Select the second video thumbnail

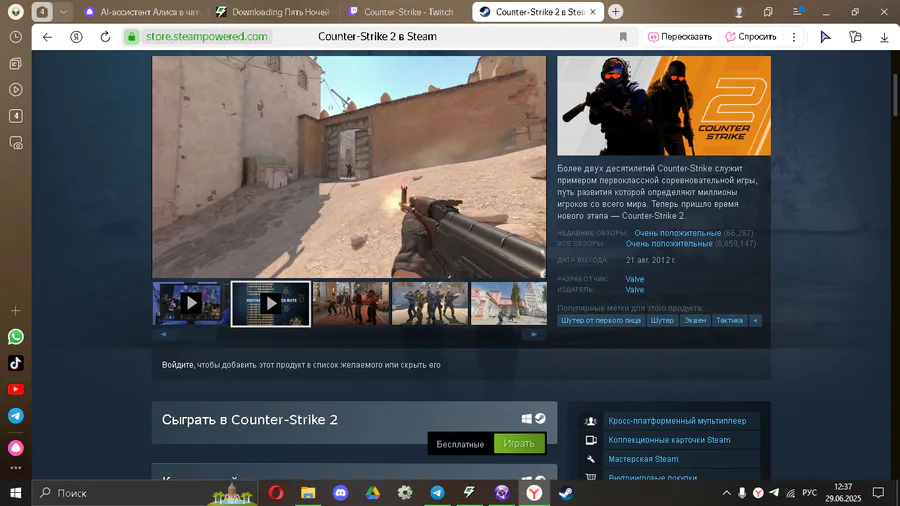tap(271, 303)
